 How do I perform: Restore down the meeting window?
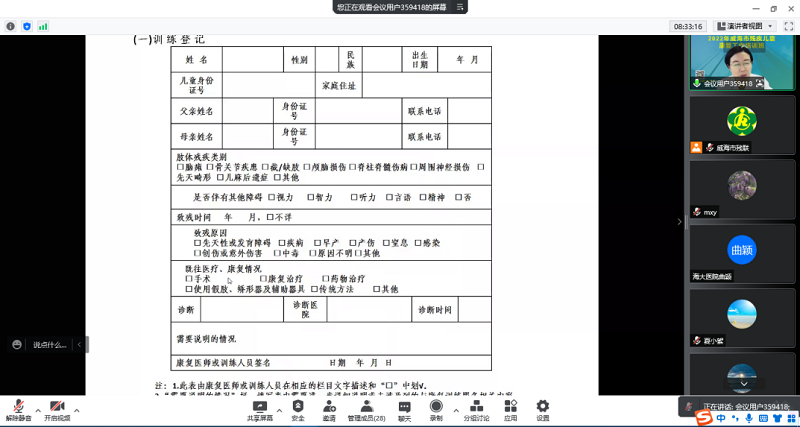773,9
